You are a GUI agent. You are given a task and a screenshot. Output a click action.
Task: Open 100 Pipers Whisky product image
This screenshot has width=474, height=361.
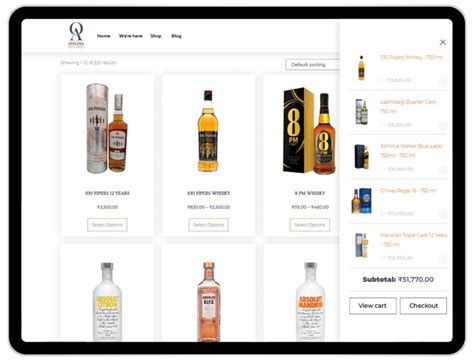point(208,131)
